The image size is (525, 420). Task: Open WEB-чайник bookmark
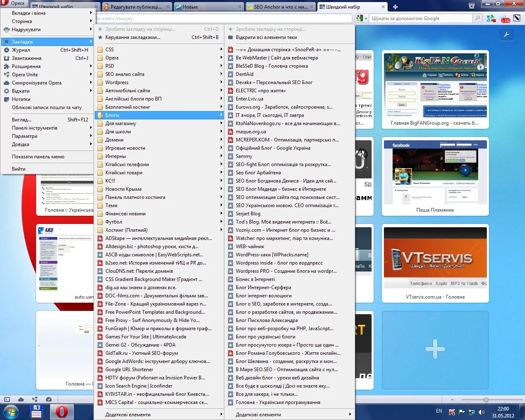290,247
